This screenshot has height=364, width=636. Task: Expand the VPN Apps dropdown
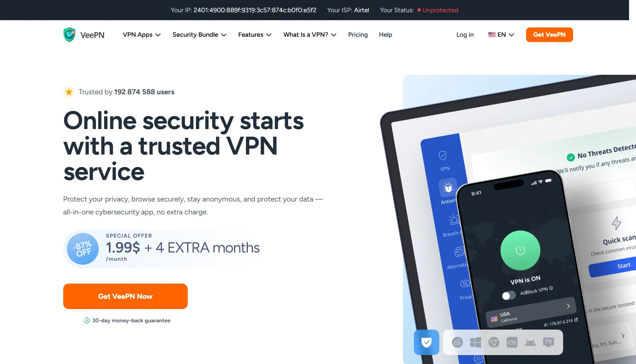click(x=142, y=35)
